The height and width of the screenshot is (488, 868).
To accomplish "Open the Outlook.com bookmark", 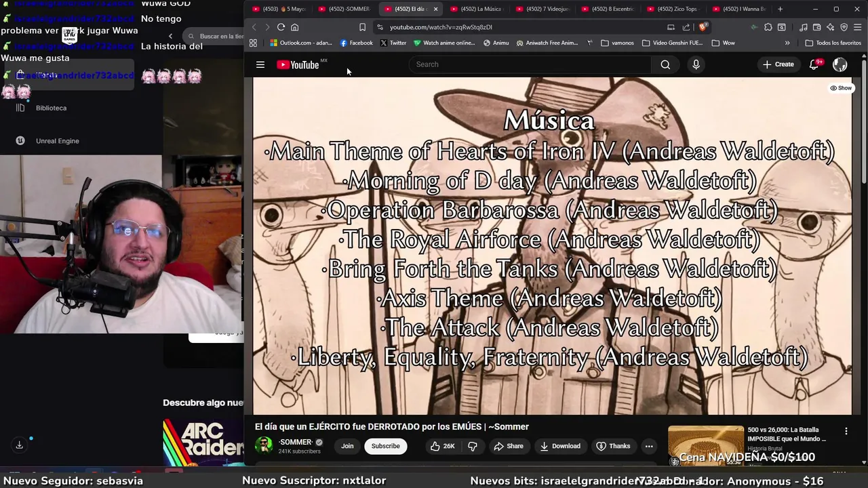I will [x=300, y=43].
